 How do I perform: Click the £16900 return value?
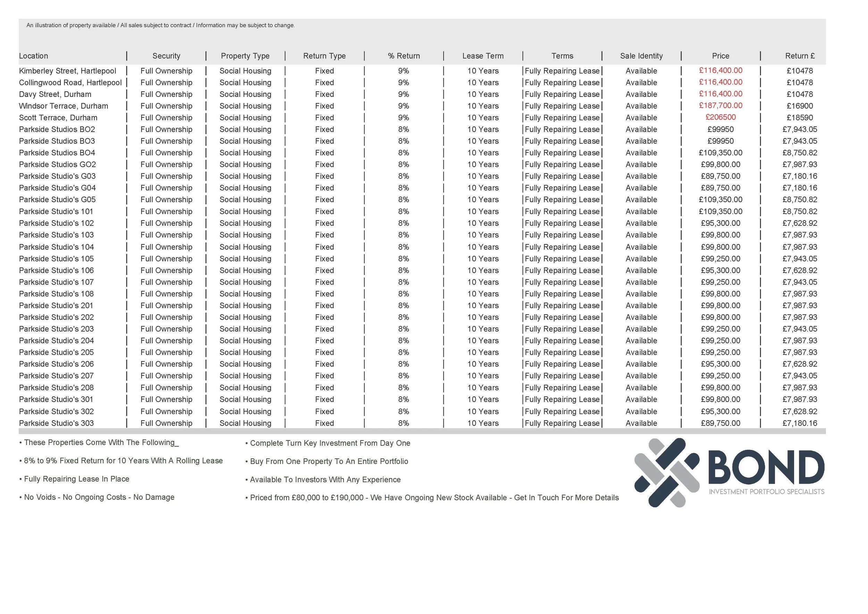click(x=800, y=106)
